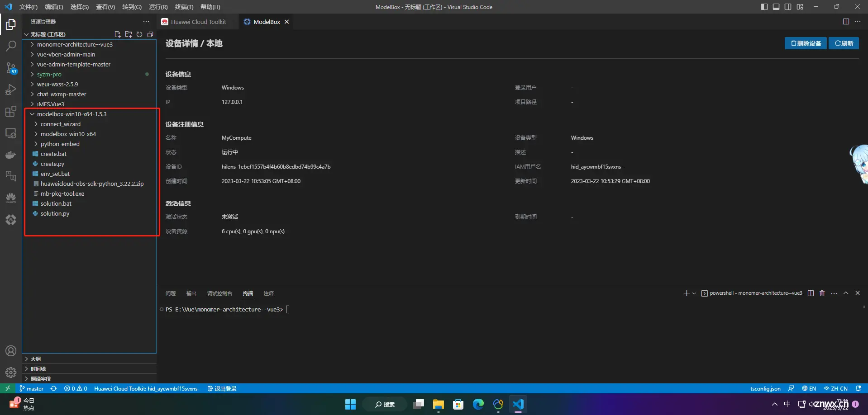Click the notifications bell in status bar
Screen dimensions: 868x415
click(x=858, y=388)
